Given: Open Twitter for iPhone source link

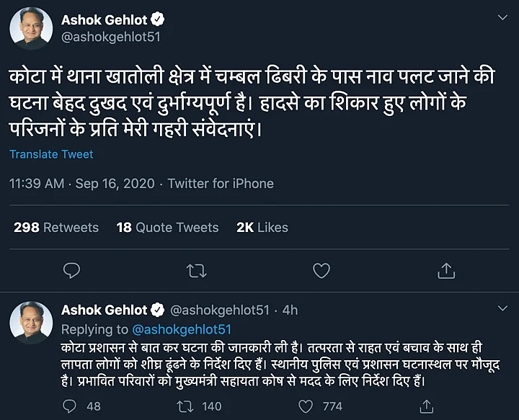Looking at the screenshot, I should 221,184.
